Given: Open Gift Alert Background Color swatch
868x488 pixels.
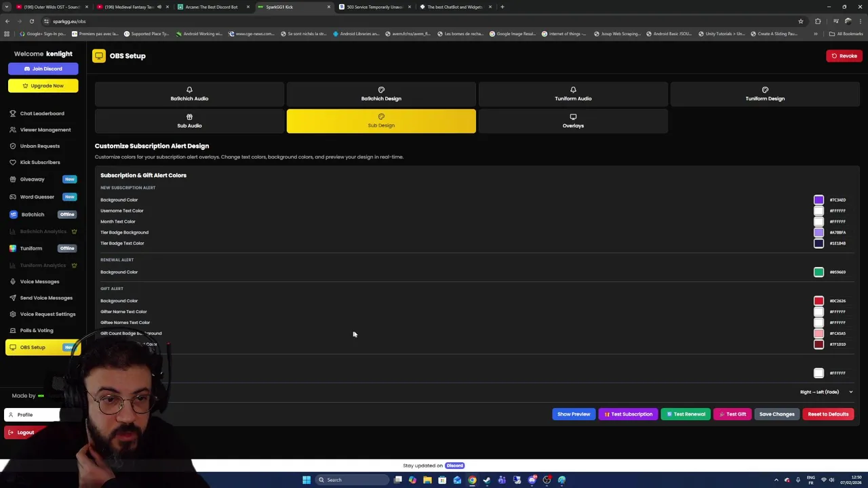Looking at the screenshot, I should (x=818, y=301).
